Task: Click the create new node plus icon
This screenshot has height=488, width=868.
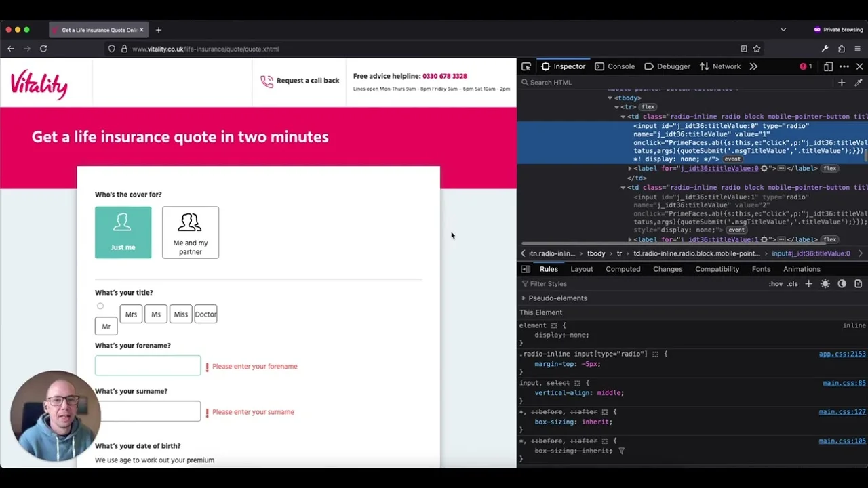Action: pos(842,83)
